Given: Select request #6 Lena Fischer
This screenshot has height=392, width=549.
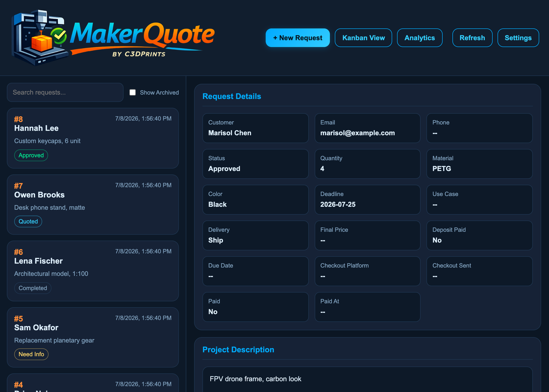Looking at the screenshot, I should [93, 271].
